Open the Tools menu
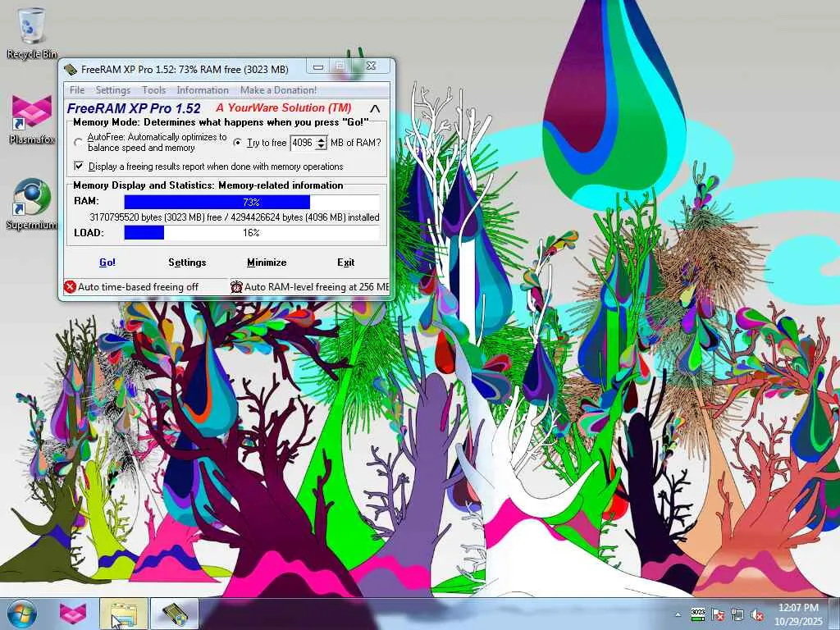The image size is (840, 630). [x=153, y=90]
